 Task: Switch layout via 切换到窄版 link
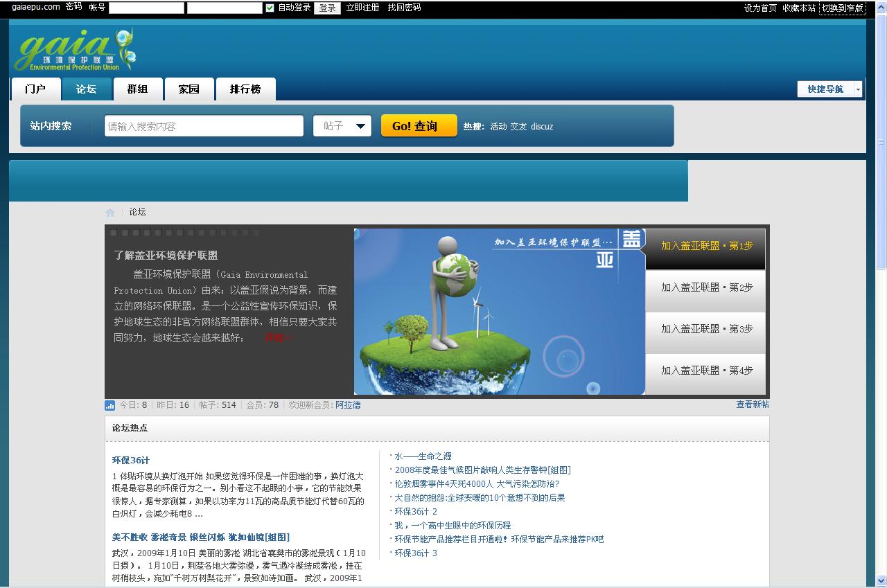tap(843, 8)
